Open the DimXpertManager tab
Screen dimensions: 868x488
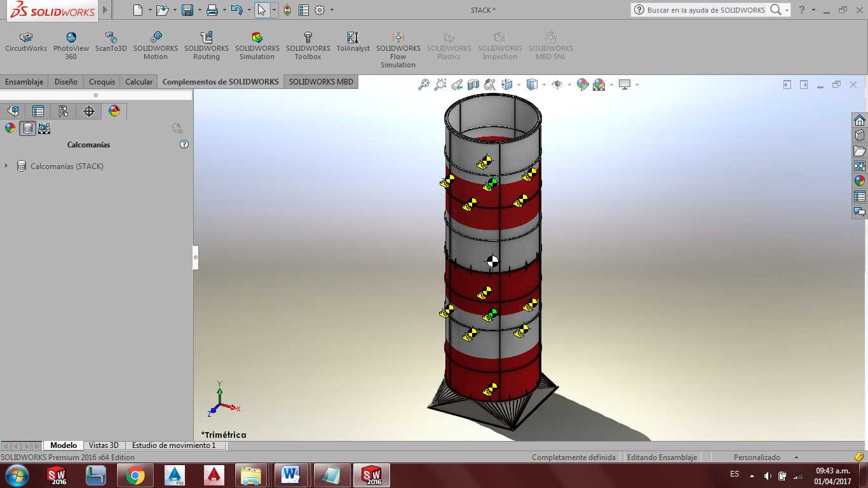89,111
